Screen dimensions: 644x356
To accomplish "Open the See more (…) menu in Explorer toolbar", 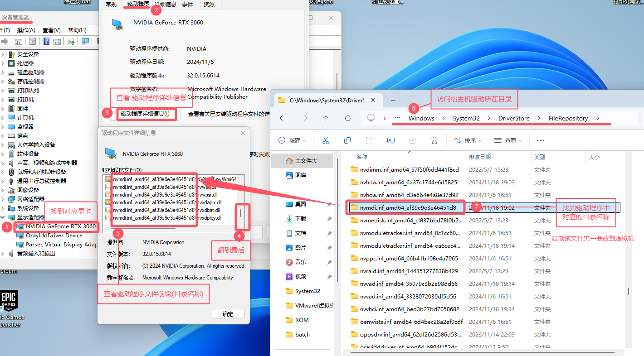I will coord(540,140).
